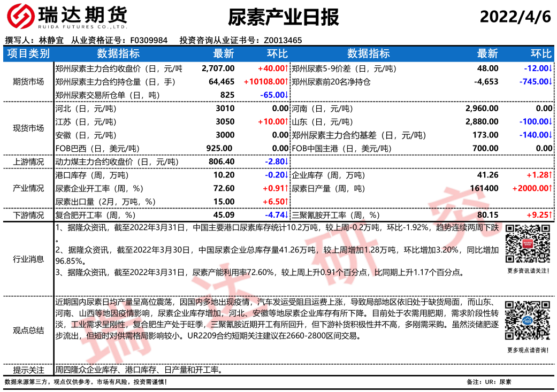Image resolution: width=557 pixels, height=392 pixels.
Task: Select the 提示关注 row label
Action: tap(28, 370)
